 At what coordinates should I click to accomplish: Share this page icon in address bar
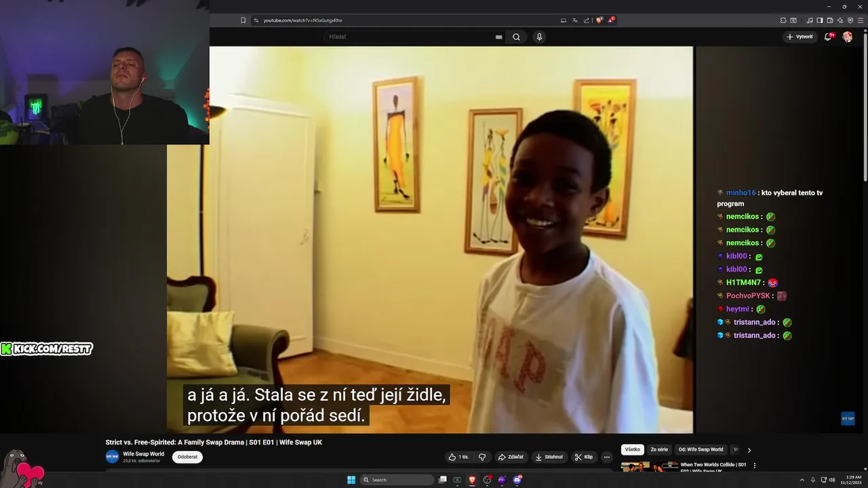pyautogui.click(x=587, y=20)
